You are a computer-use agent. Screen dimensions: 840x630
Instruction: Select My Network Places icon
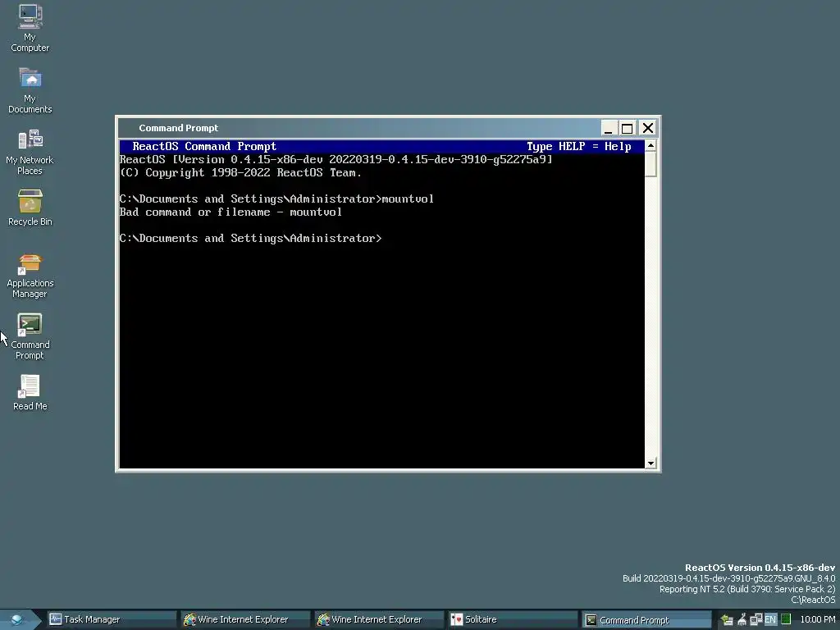(30, 152)
